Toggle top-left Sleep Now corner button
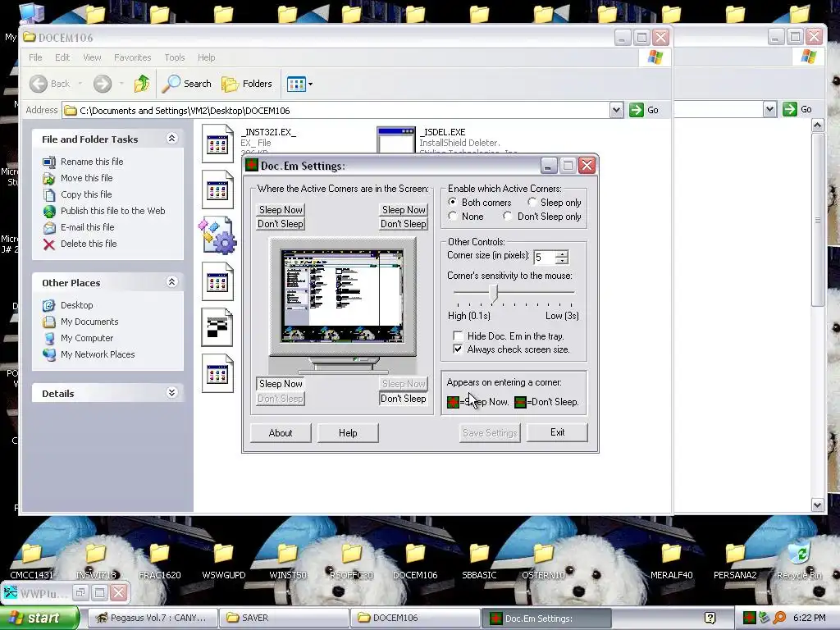Screen dimensions: 840x630 point(281,209)
